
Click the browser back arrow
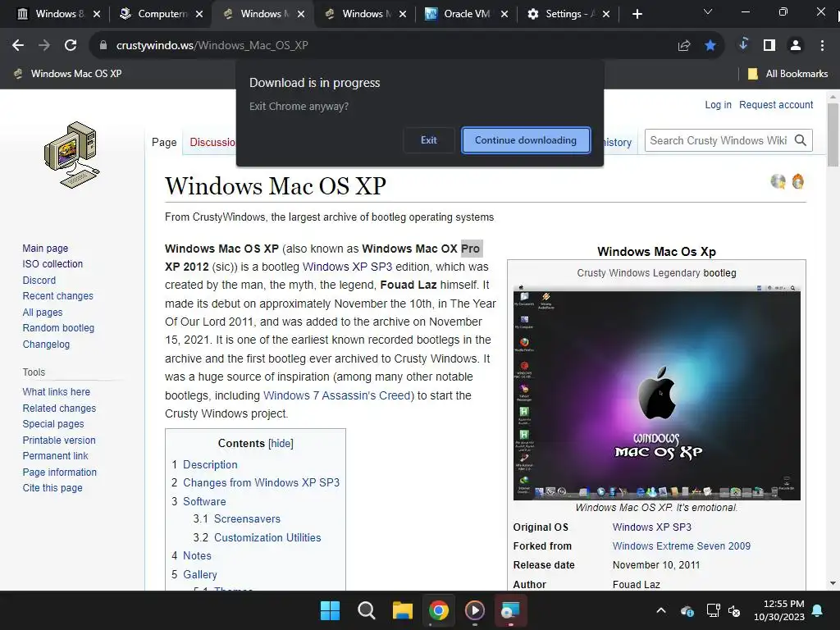pyautogui.click(x=18, y=46)
